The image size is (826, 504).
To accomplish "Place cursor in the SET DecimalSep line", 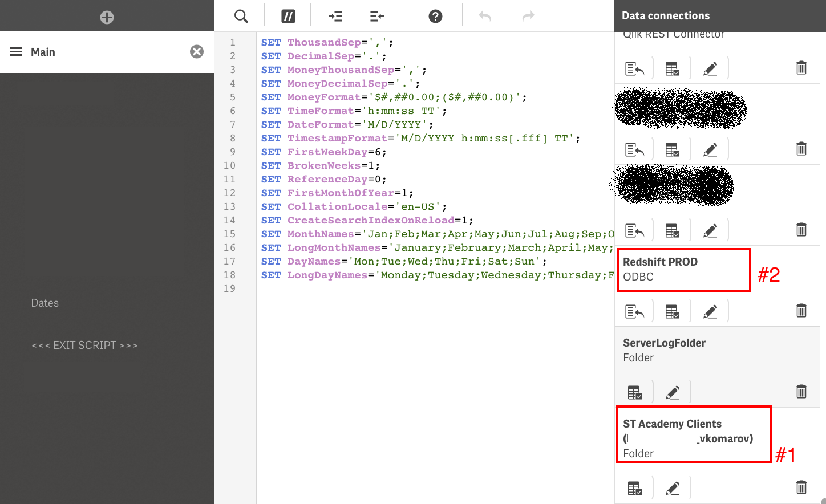I will tap(323, 56).
